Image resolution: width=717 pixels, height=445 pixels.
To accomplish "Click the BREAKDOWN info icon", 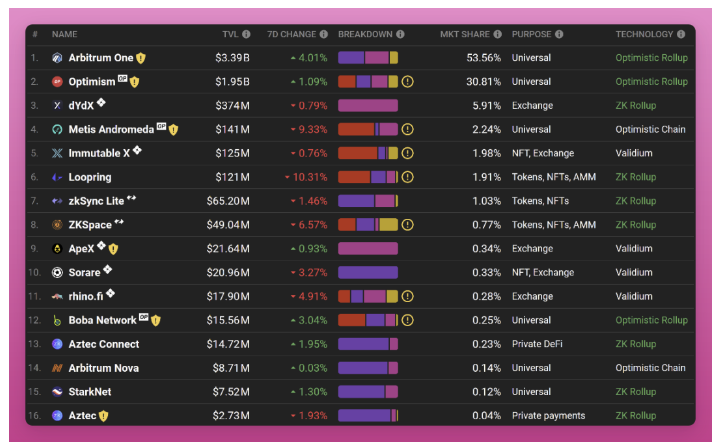I will click(x=400, y=34).
